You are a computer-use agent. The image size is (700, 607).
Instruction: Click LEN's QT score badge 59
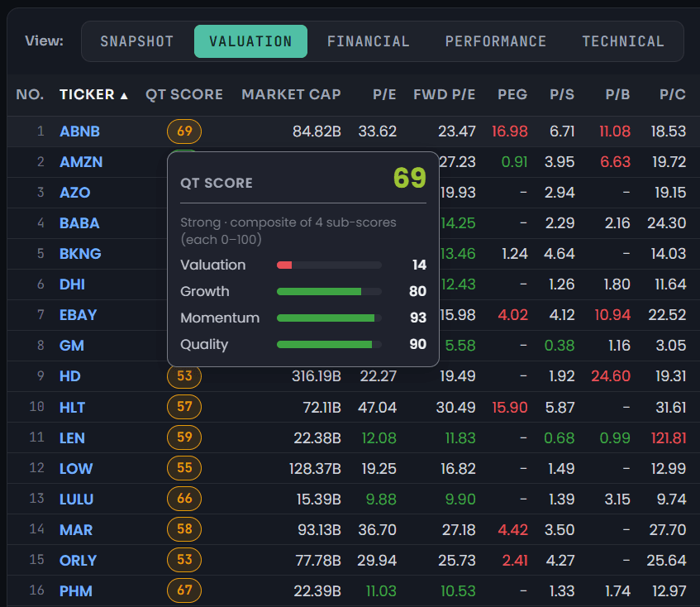pyautogui.click(x=184, y=437)
